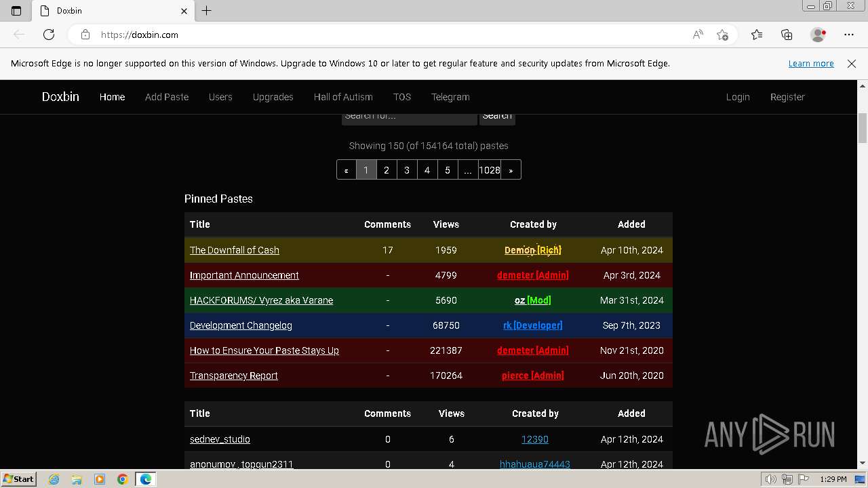This screenshot has height=488, width=868.
Task: Go to page 5 in pagination
Action: tap(448, 169)
